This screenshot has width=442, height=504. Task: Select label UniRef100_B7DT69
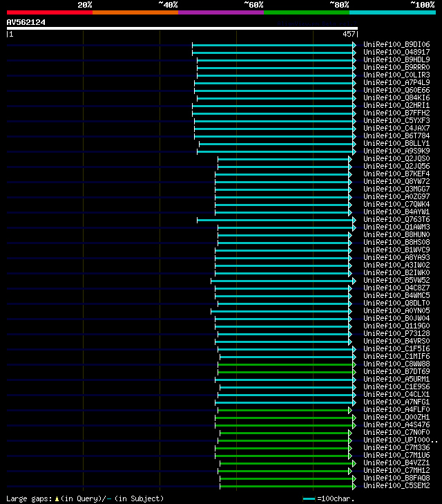click(x=396, y=371)
